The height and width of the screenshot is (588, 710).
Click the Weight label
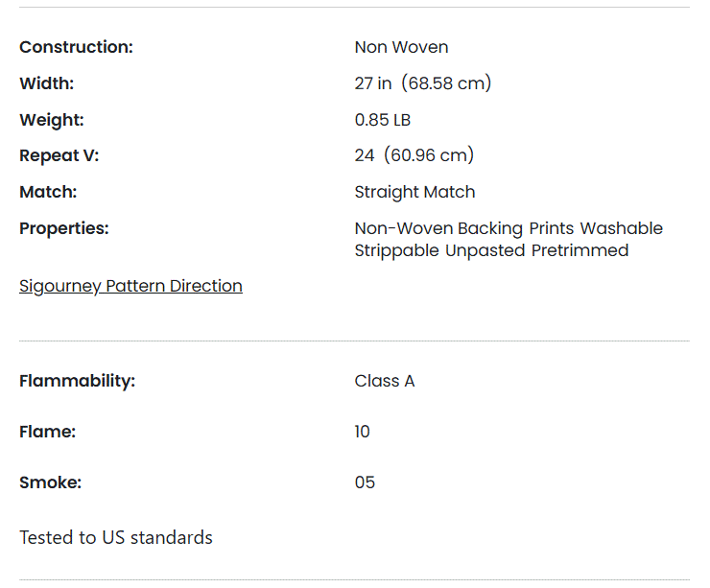[x=52, y=120]
